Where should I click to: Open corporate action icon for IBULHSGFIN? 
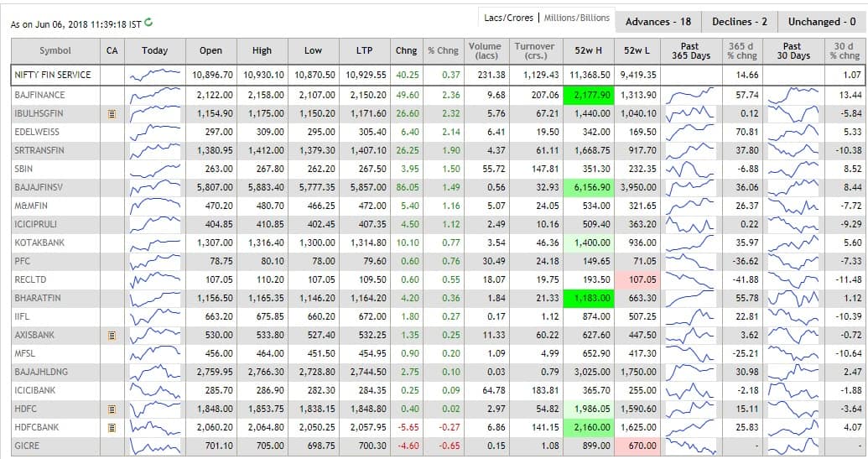point(112,113)
